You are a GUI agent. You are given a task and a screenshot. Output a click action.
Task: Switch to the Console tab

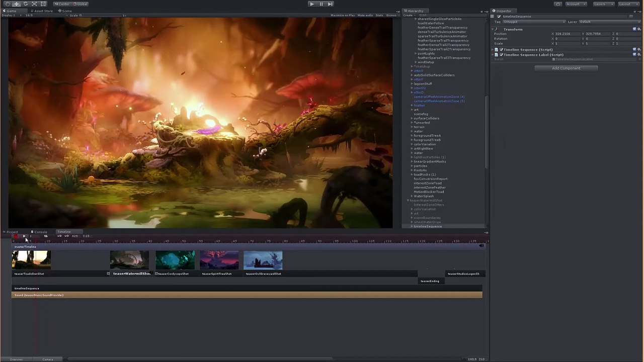tap(39, 232)
